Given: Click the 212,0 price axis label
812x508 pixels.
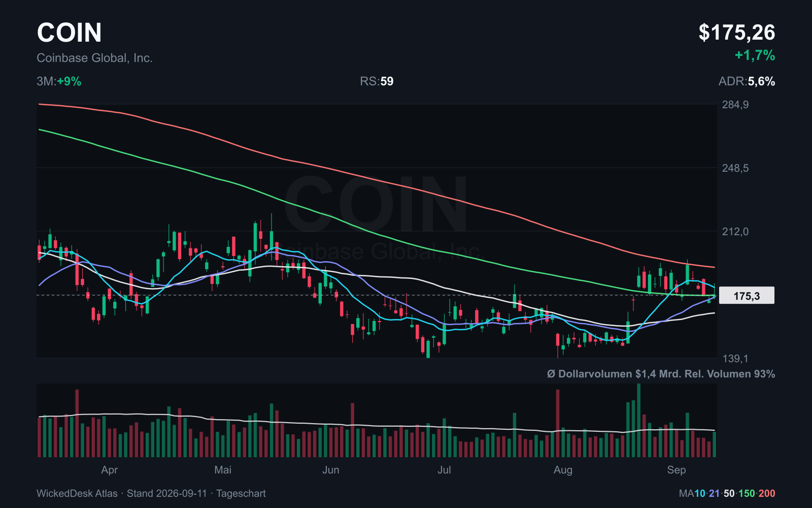Looking at the screenshot, I should [x=735, y=232].
